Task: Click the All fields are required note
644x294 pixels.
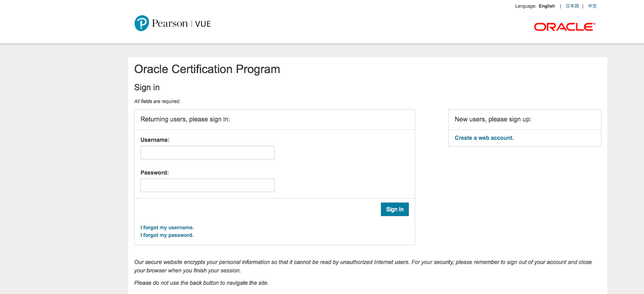Action: click(157, 101)
